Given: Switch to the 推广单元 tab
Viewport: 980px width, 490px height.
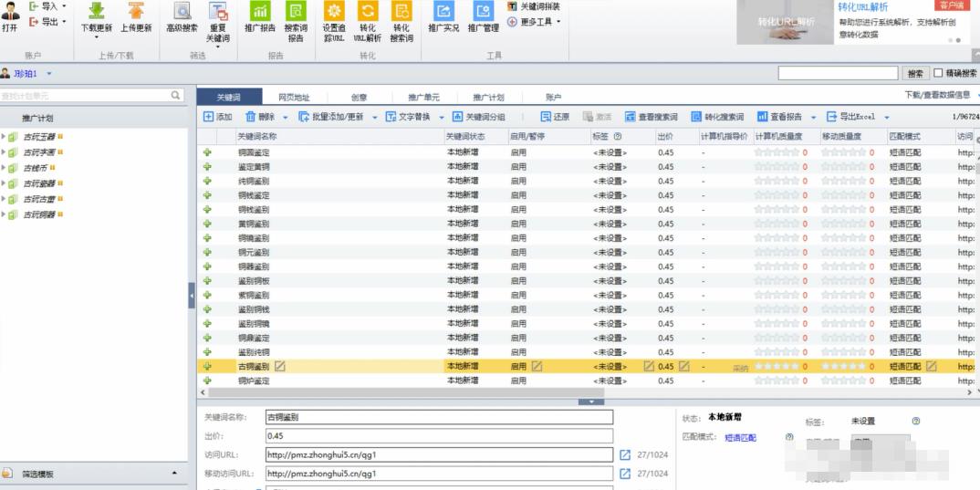Looking at the screenshot, I should pyautogui.click(x=423, y=98).
